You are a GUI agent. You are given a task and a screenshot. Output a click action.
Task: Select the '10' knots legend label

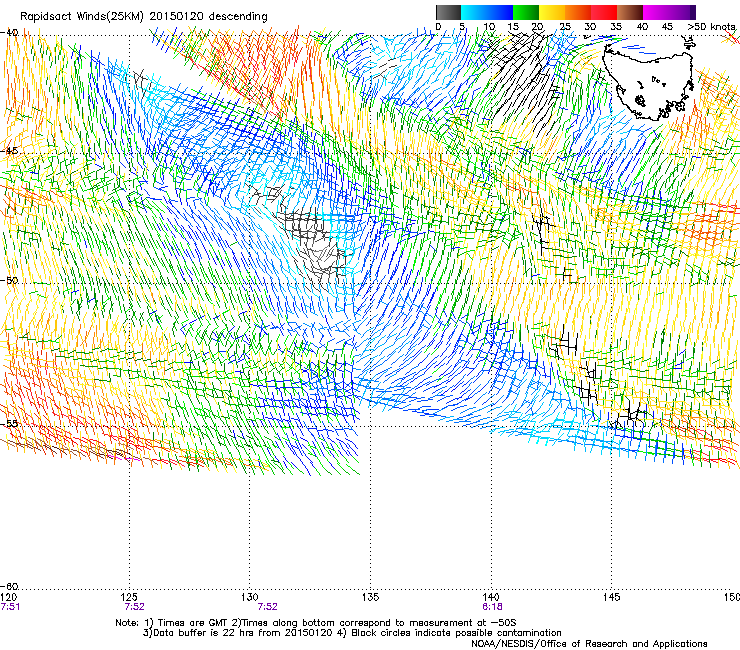(489, 27)
